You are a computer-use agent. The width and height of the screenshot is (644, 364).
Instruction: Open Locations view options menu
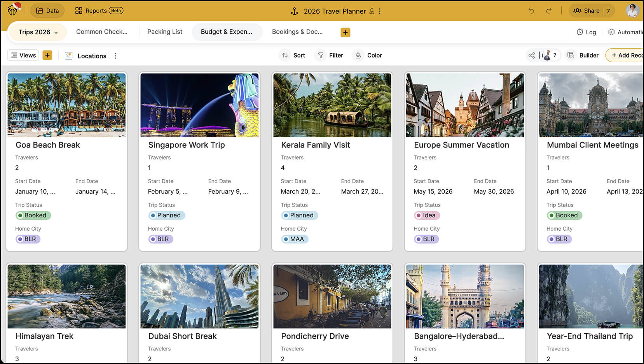[115, 56]
